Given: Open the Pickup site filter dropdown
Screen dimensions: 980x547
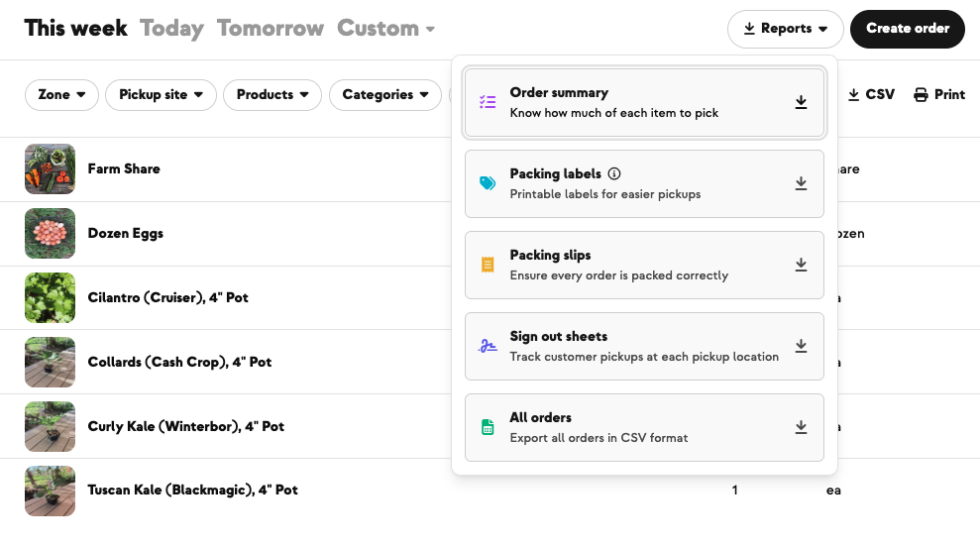Looking at the screenshot, I should pos(161,95).
